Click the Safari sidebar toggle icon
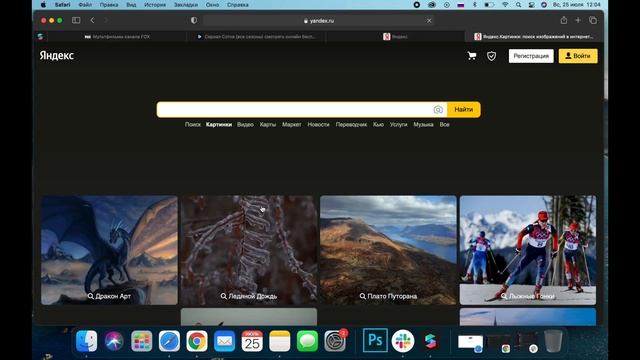The image size is (640, 360). coord(76,20)
